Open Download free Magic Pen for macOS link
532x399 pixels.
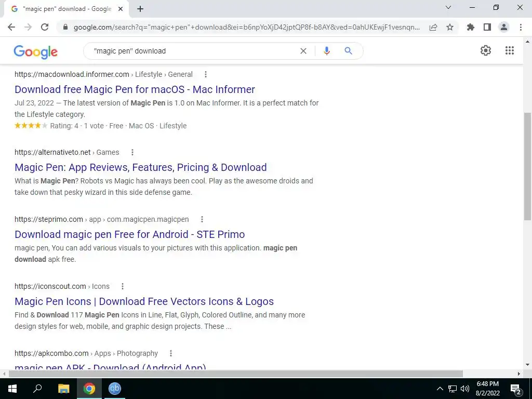[x=135, y=89]
